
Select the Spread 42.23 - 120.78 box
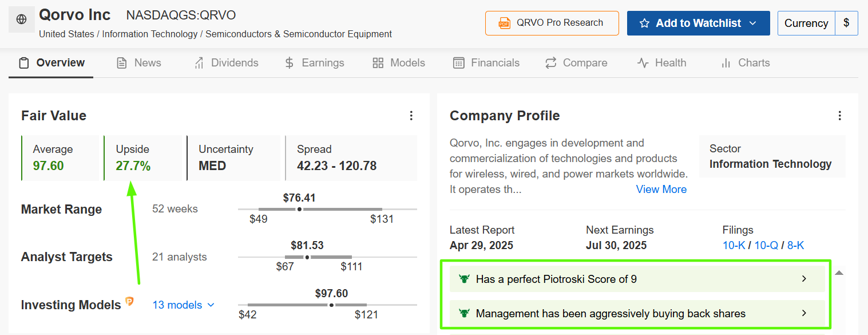(x=351, y=158)
